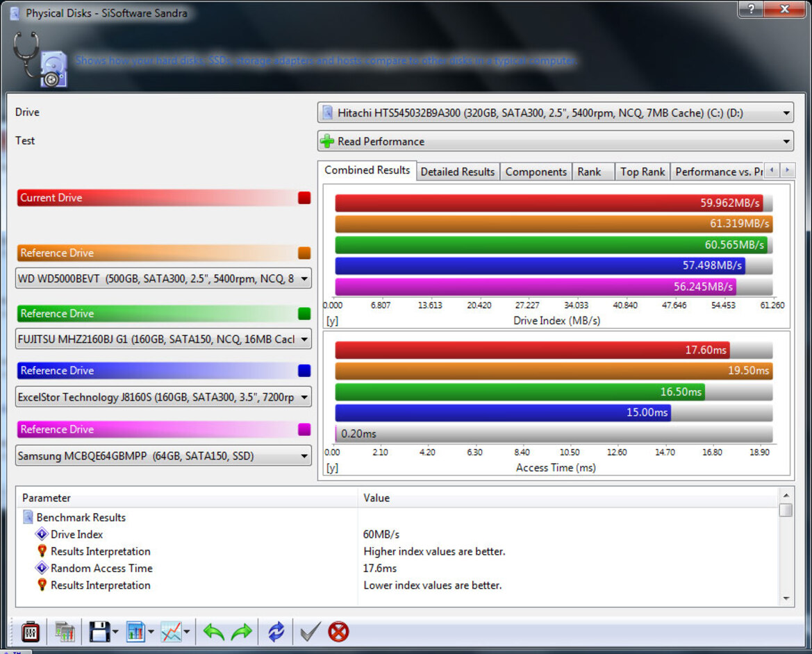Click the 60MB/s Drive Index value
Screen dimensions: 812x654
click(x=381, y=535)
